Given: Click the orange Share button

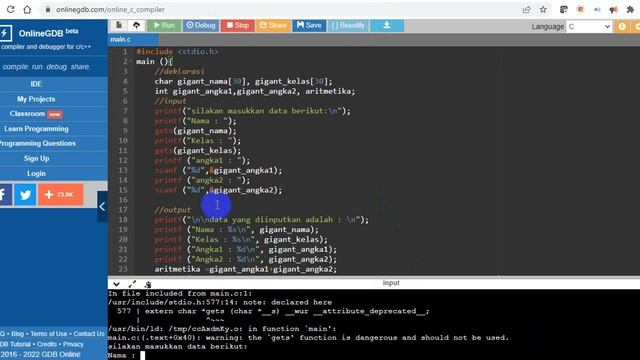Looking at the screenshot, I should (273, 25).
